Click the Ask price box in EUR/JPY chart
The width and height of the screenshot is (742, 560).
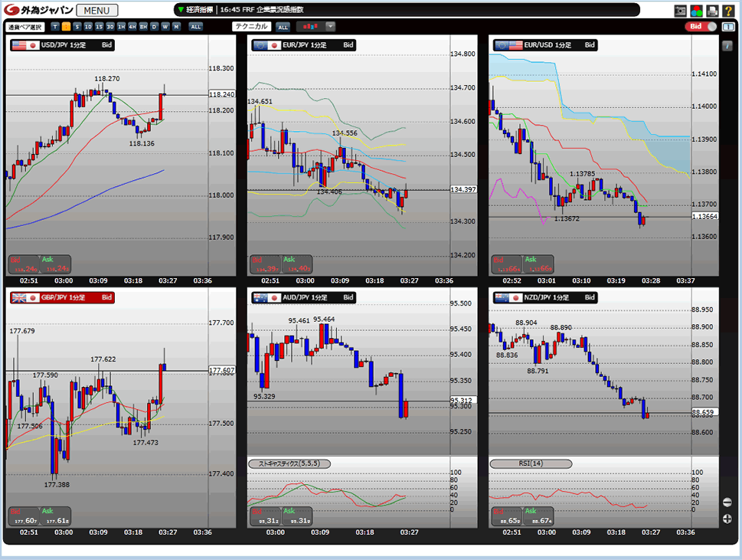point(296,264)
